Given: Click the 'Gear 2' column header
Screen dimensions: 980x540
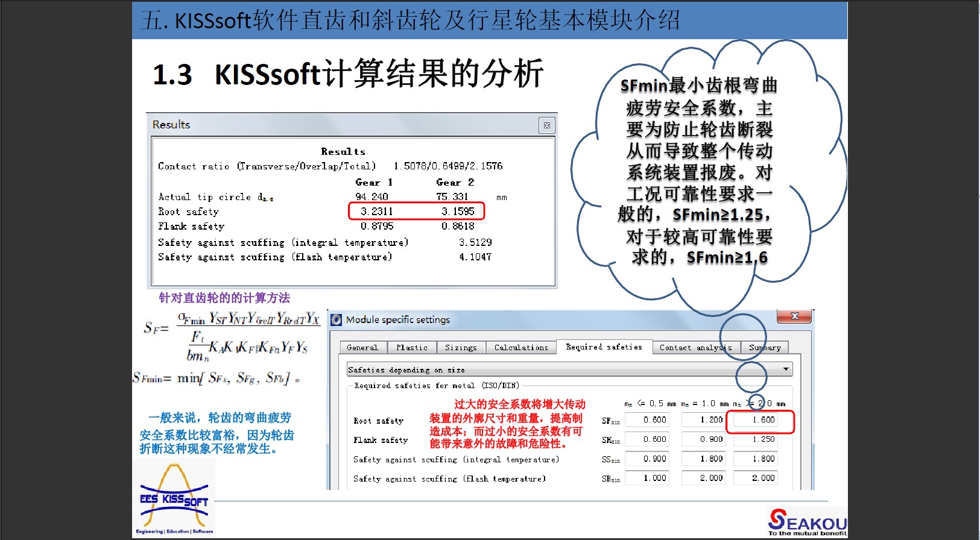Looking at the screenshot, I should pos(455,182).
